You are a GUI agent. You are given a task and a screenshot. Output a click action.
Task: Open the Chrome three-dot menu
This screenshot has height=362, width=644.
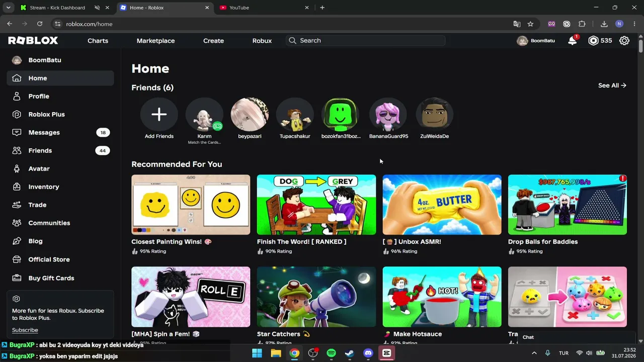click(634, 24)
